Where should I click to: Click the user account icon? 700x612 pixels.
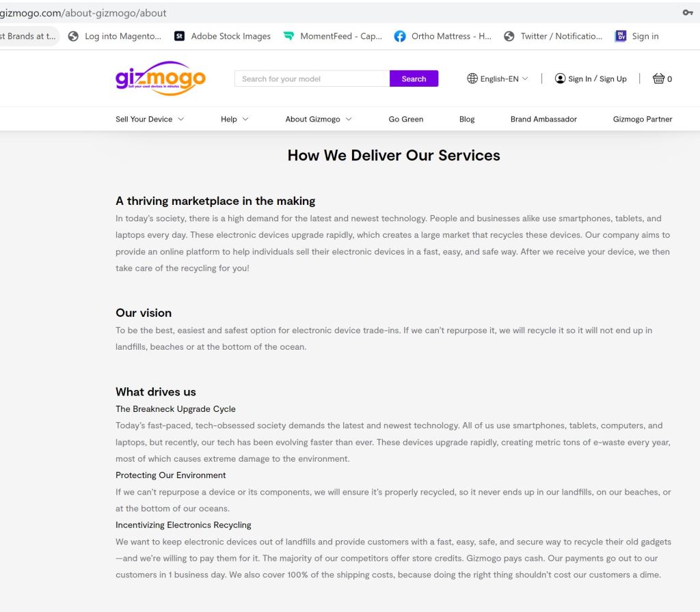click(x=561, y=79)
